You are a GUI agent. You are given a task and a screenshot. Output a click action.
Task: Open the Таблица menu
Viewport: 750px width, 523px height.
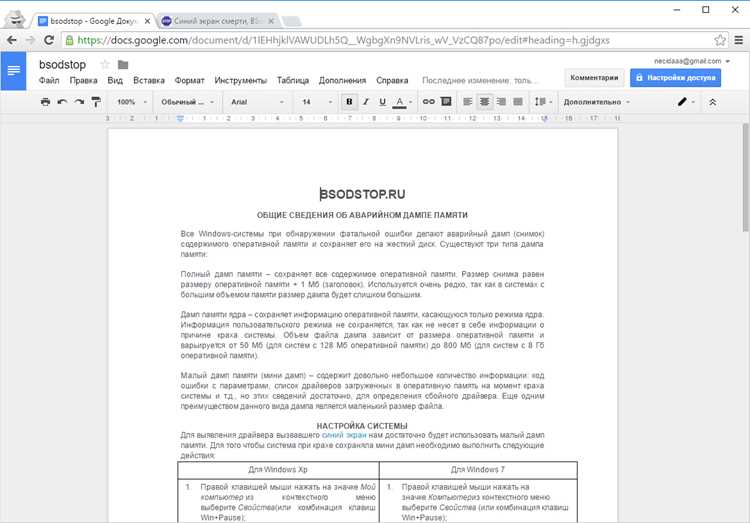[x=293, y=80]
